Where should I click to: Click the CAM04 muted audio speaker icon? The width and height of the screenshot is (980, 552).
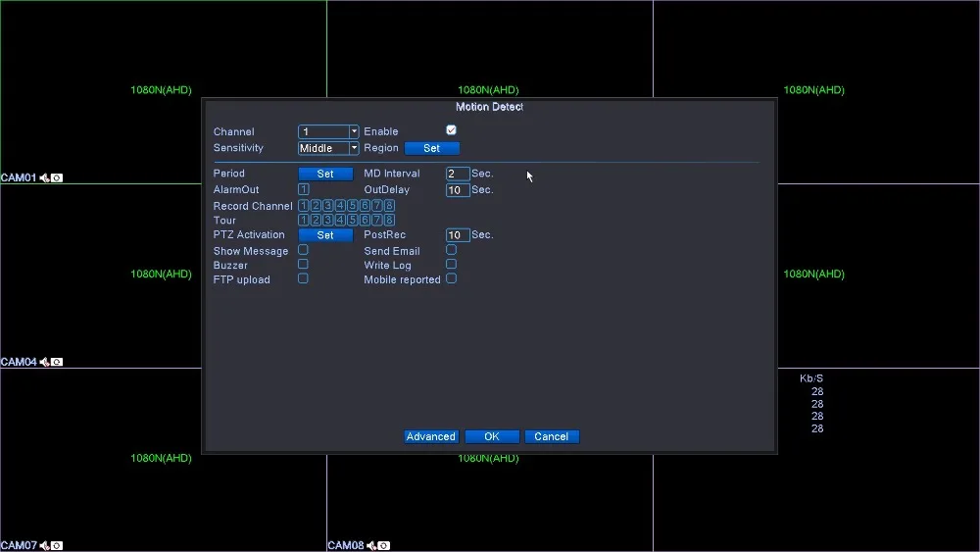coord(44,362)
